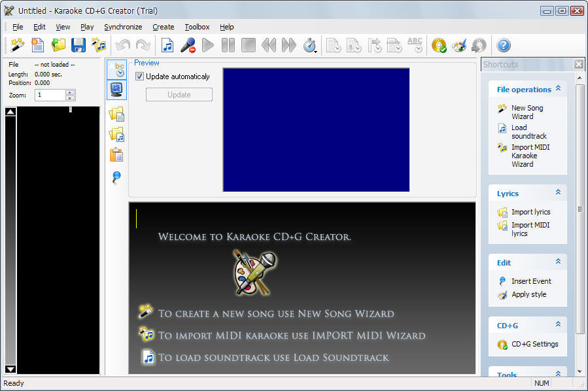Open the style palette icon in toolbar
This screenshot has height=391, width=588.
(x=459, y=45)
